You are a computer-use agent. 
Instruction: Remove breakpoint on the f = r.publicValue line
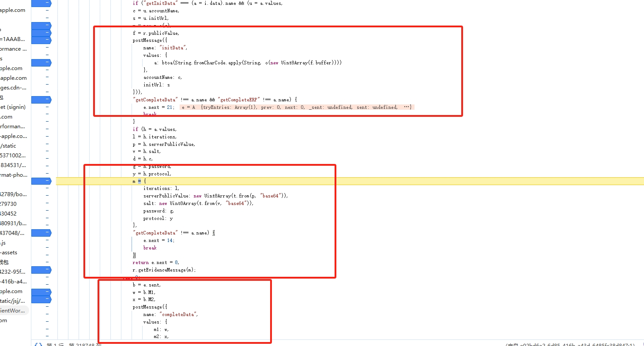pyautogui.click(x=41, y=33)
